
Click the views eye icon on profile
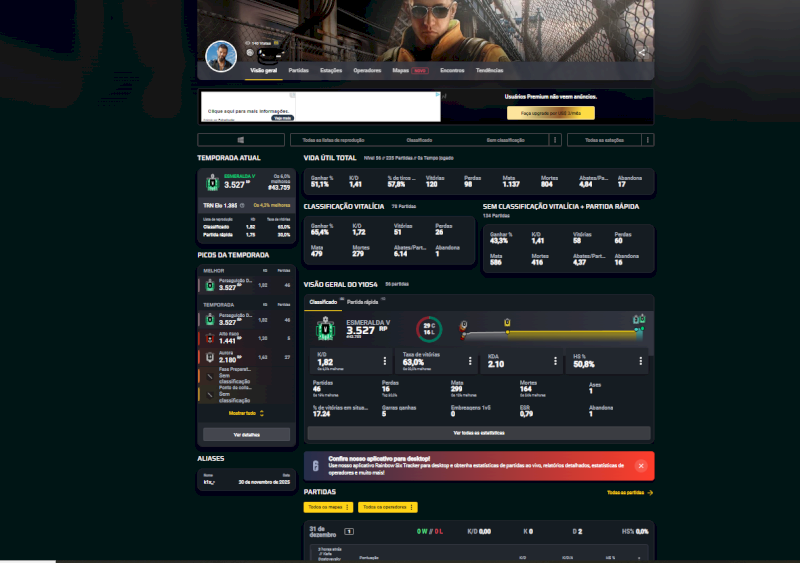(247, 43)
